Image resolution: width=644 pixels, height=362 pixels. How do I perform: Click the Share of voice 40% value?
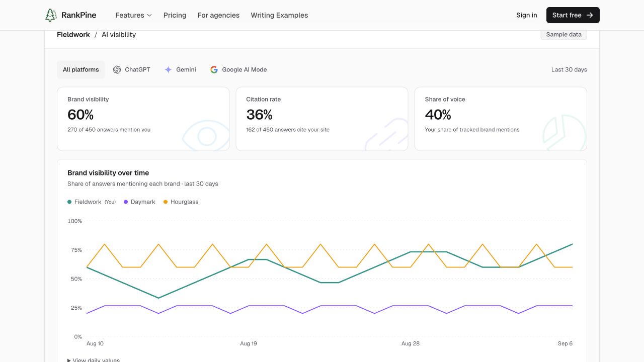(438, 115)
